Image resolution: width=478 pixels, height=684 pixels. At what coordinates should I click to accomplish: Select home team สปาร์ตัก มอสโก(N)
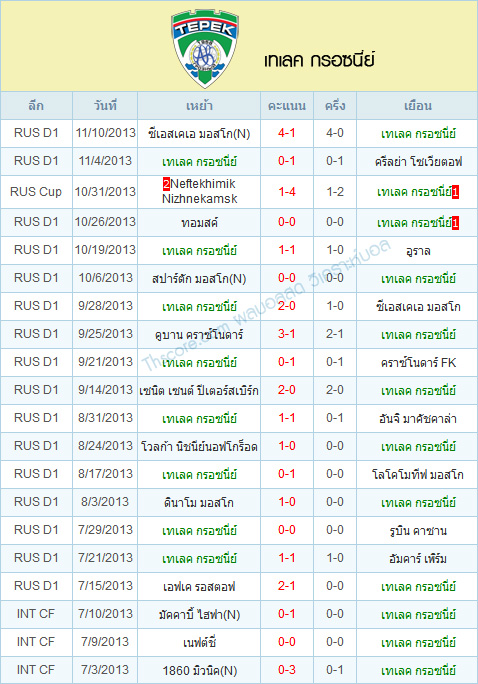pyautogui.click(x=199, y=278)
